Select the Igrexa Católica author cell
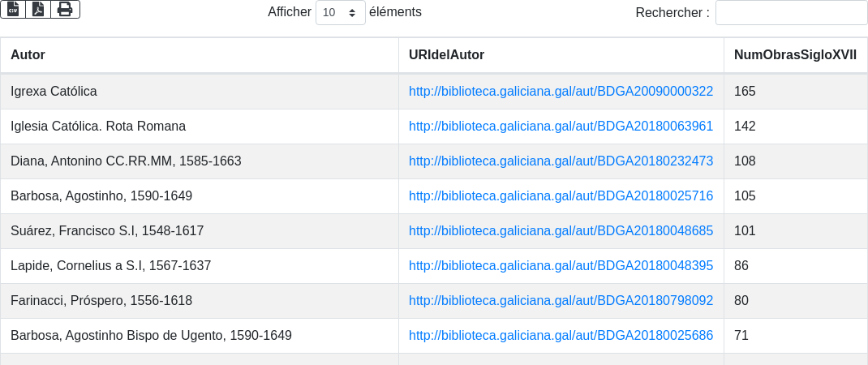The height and width of the screenshot is (365, 868). point(54,92)
